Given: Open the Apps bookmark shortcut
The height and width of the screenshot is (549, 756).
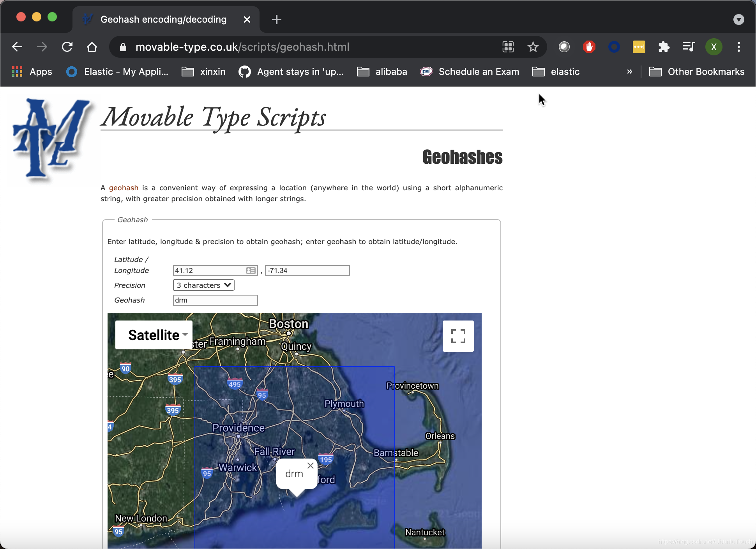Looking at the screenshot, I should (x=32, y=72).
